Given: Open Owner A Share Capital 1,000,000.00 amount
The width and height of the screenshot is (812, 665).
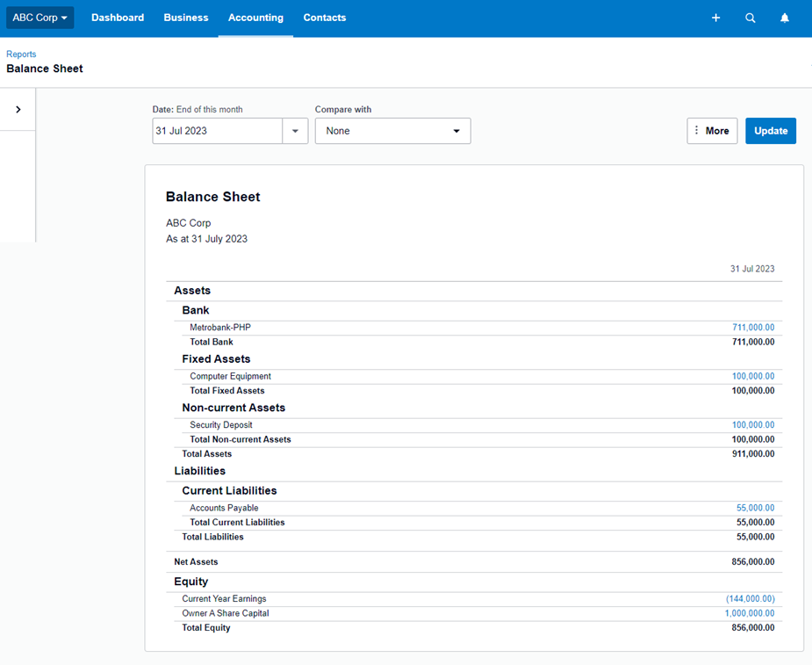Looking at the screenshot, I should (750, 613).
